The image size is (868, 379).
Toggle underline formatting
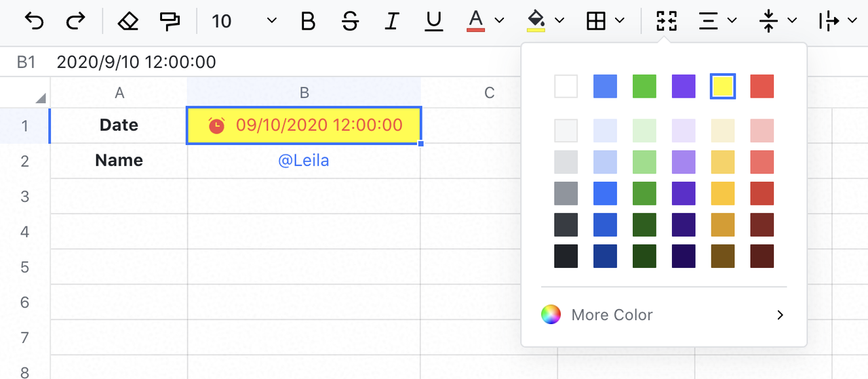433,21
